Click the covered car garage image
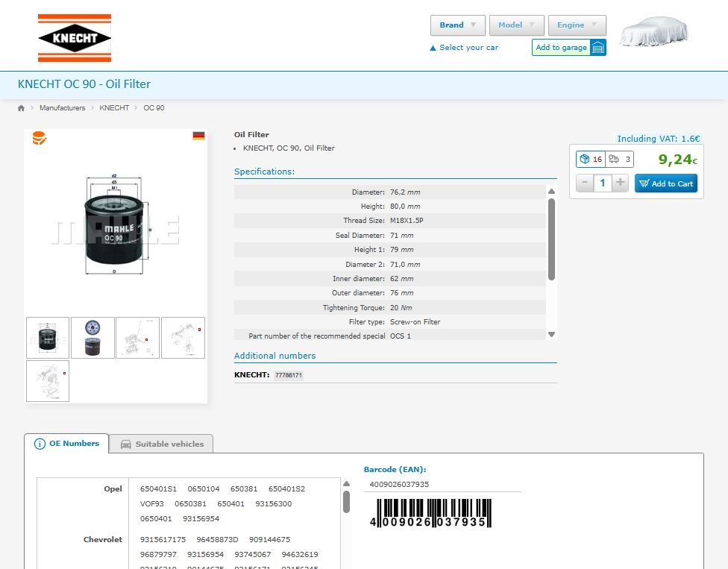This screenshot has width=728, height=569. click(654, 31)
